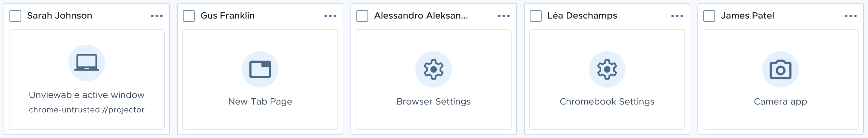
Task: Click the laptop icon in Sarah Johnson's card
Action: [x=87, y=63]
